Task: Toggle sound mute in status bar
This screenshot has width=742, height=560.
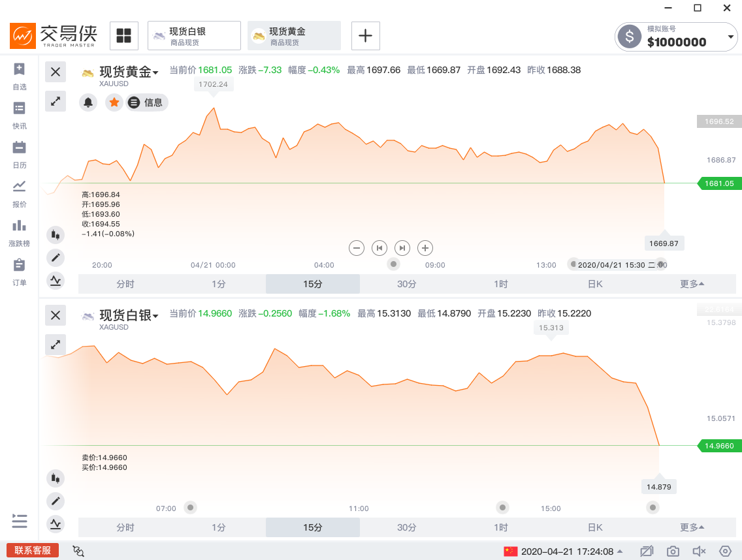Action: [x=699, y=552]
